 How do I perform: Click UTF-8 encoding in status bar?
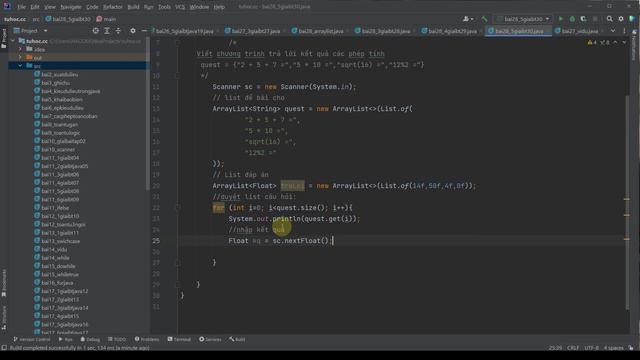[591, 348]
